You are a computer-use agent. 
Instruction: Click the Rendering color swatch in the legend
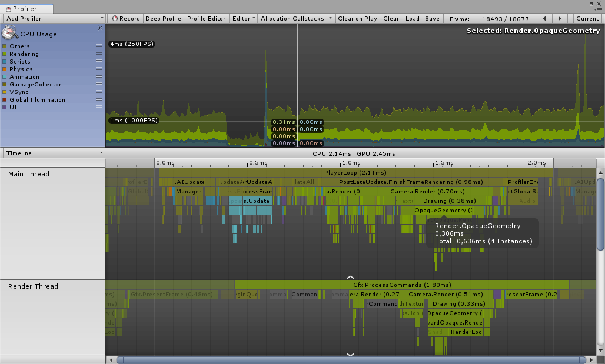pos(5,54)
